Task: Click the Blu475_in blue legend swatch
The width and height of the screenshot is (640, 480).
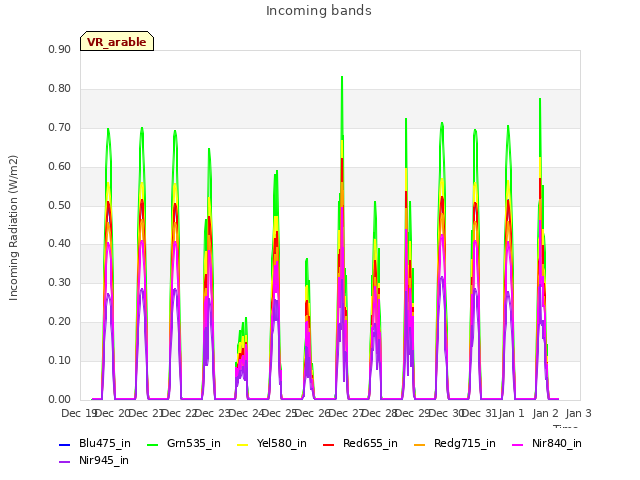Action: coord(64,444)
